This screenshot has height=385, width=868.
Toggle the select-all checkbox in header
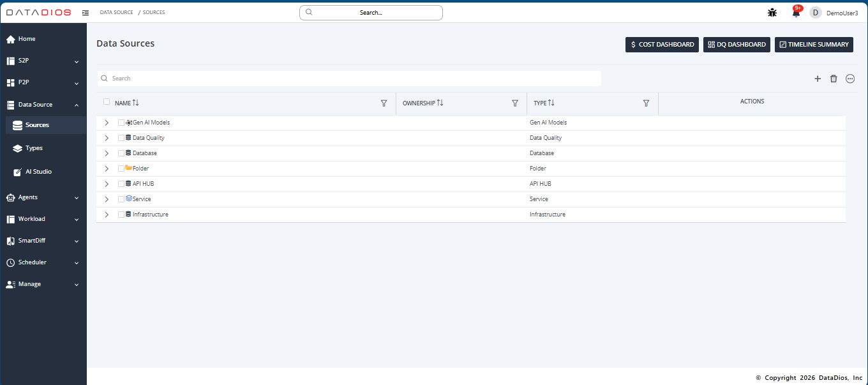(107, 102)
